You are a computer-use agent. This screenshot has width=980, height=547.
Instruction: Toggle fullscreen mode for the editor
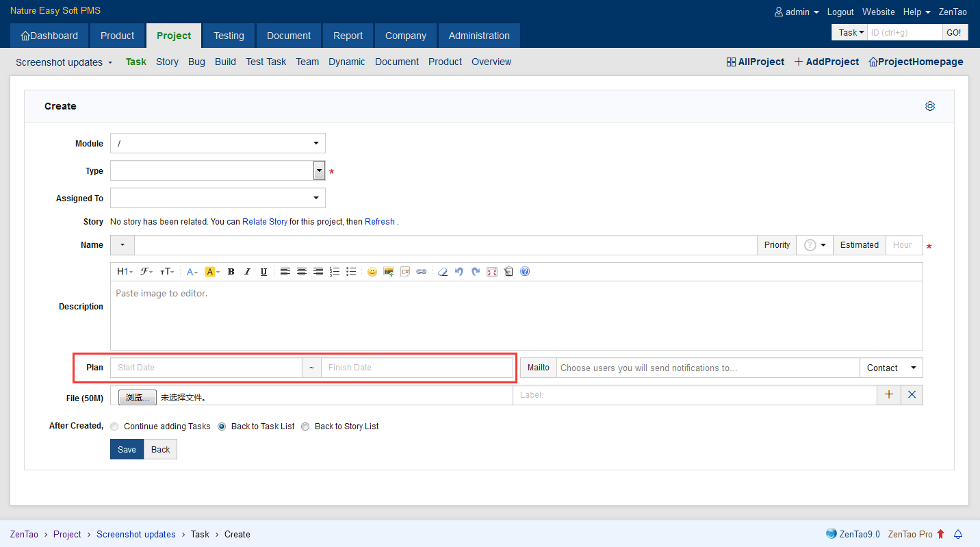pyautogui.click(x=492, y=272)
